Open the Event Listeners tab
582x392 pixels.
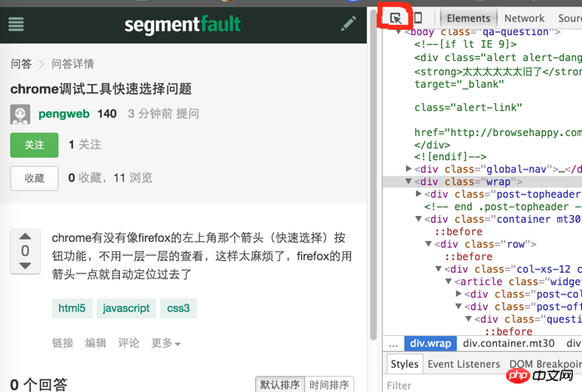click(464, 364)
